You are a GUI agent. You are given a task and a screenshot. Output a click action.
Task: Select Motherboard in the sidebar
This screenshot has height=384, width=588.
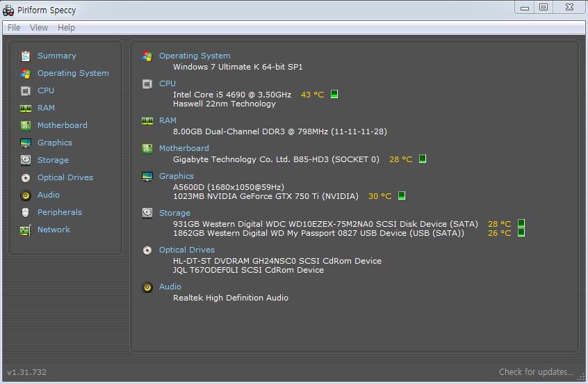point(63,125)
